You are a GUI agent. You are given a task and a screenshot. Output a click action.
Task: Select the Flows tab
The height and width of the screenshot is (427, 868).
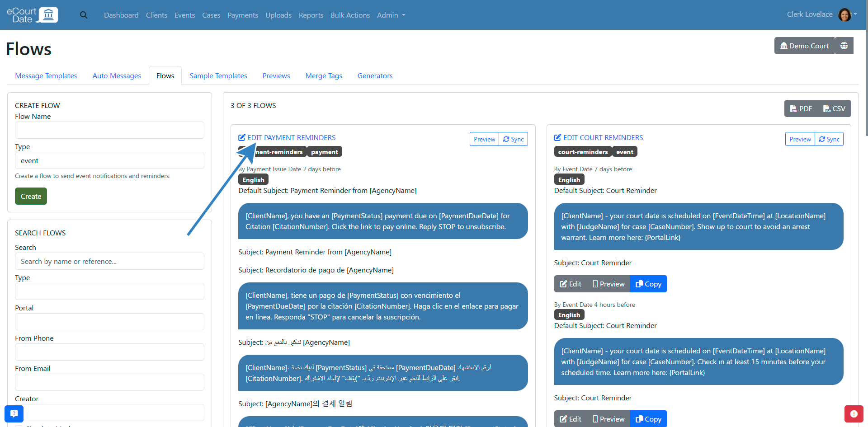click(165, 75)
